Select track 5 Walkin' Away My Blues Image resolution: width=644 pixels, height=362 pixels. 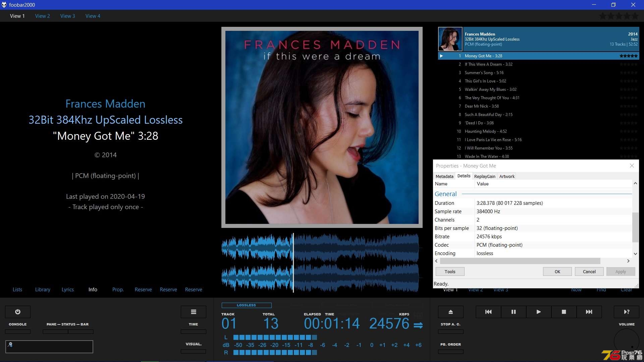tap(539, 89)
